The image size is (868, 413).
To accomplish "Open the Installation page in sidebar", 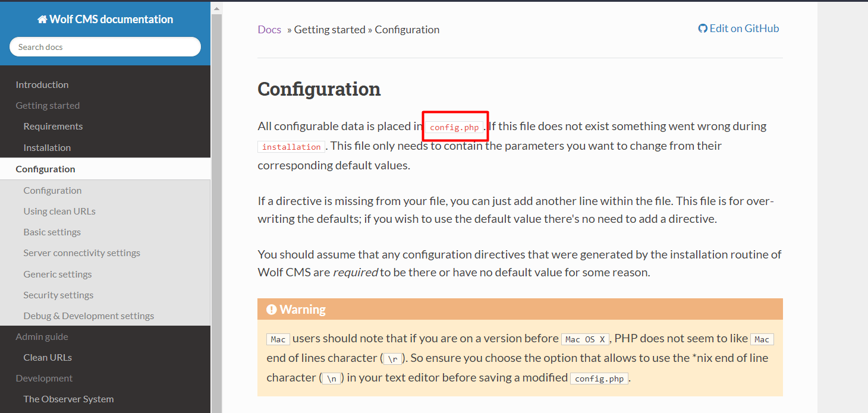I will click(47, 147).
